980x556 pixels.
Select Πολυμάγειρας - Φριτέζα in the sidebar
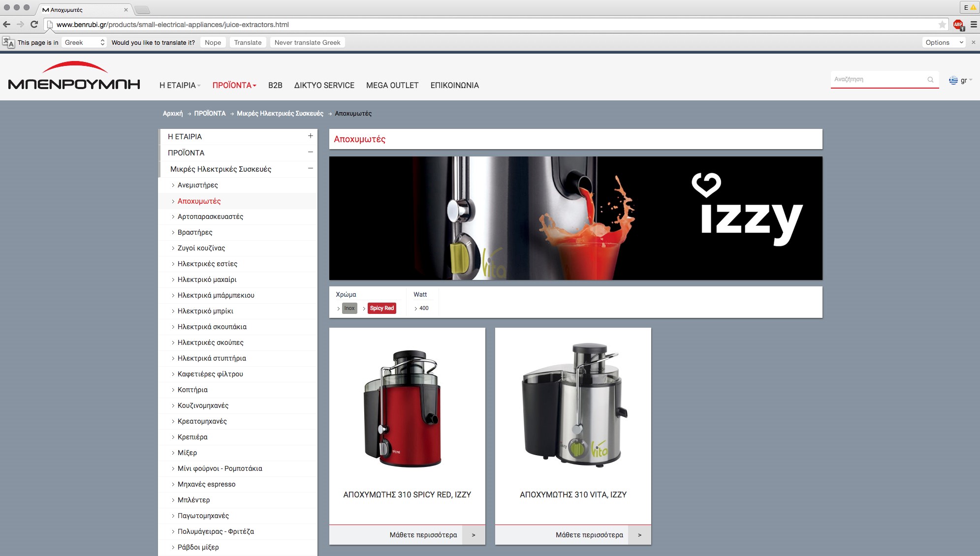coord(216,531)
